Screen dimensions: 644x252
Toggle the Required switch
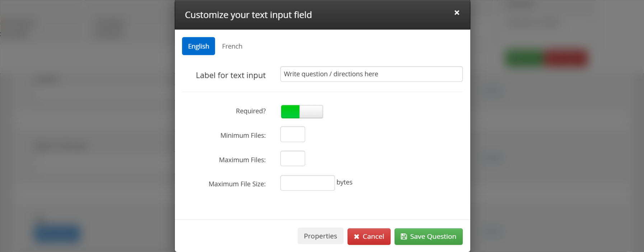(x=302, y=112)
